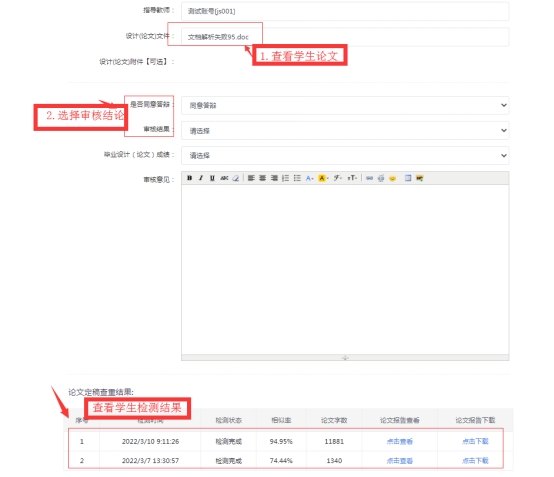
Task: Click 点击下载 for the 74.44% report
Action: pos(475,461)
